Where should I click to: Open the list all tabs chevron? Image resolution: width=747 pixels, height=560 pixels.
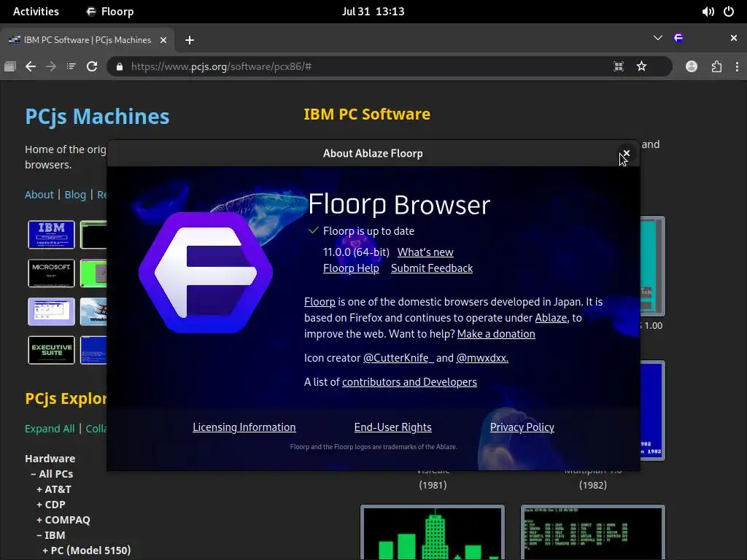tap(658, 38)
